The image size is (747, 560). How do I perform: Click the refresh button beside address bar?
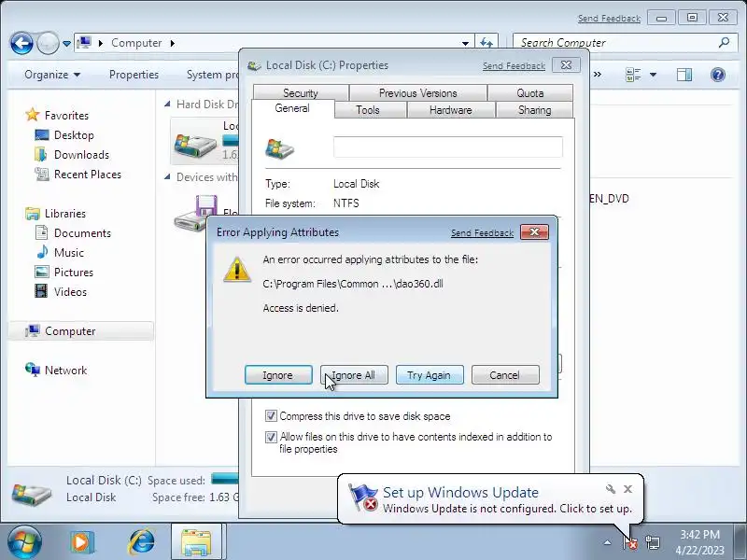486,43
